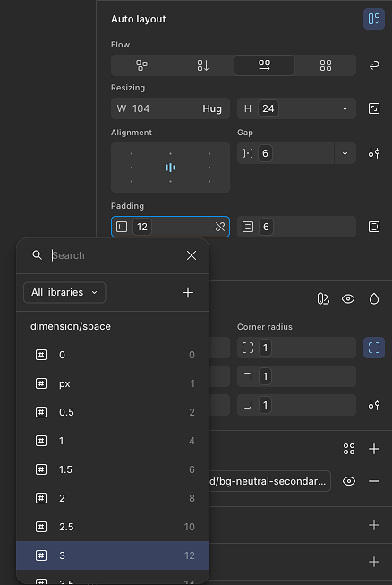Image resolution: width=392 pixels, height=585 pixels.
Task: Select space variable 1 with value 4
Action: click(x=113, y=441)
